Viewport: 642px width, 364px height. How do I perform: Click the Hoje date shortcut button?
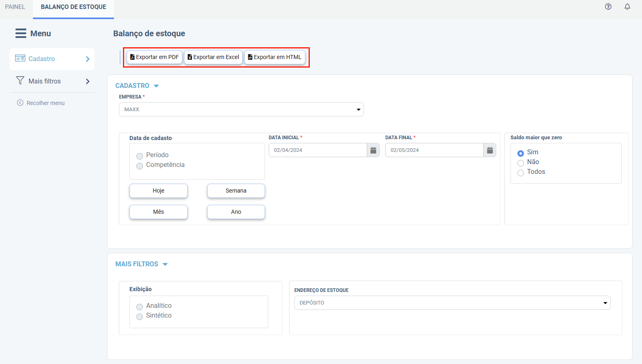[x=158, y=191]
